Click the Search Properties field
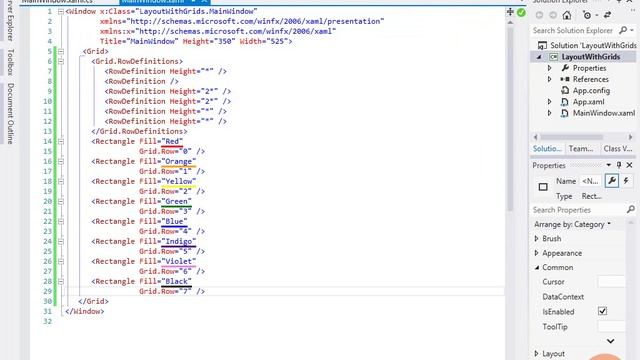 578,210
